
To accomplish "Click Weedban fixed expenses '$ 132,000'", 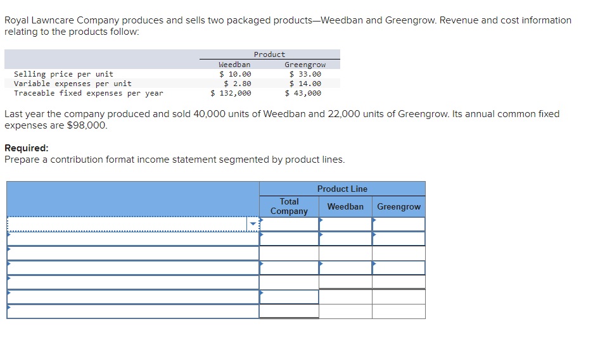I will pyautogui.click(x=231, y=93).
